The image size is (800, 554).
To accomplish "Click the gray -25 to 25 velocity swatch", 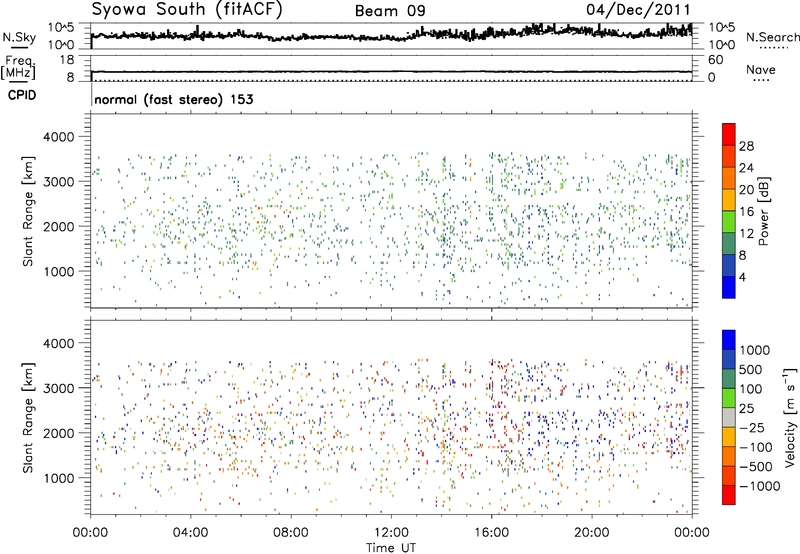I will pos(729,418).
